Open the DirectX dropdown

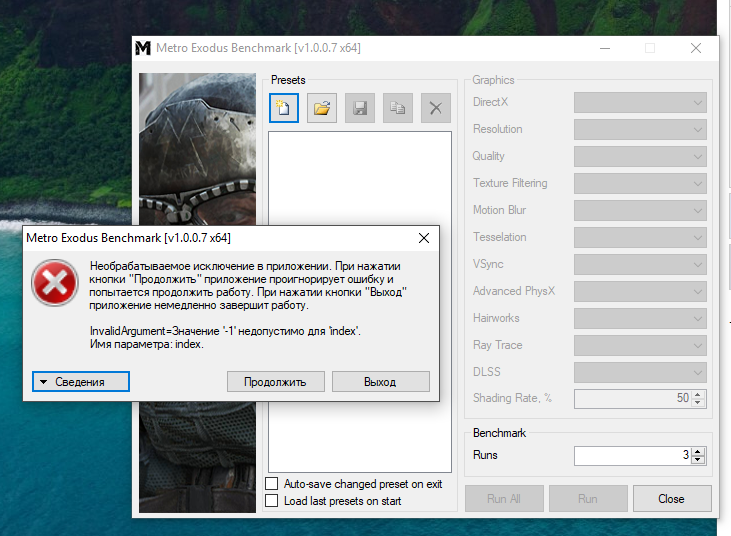tap(640, 103)
